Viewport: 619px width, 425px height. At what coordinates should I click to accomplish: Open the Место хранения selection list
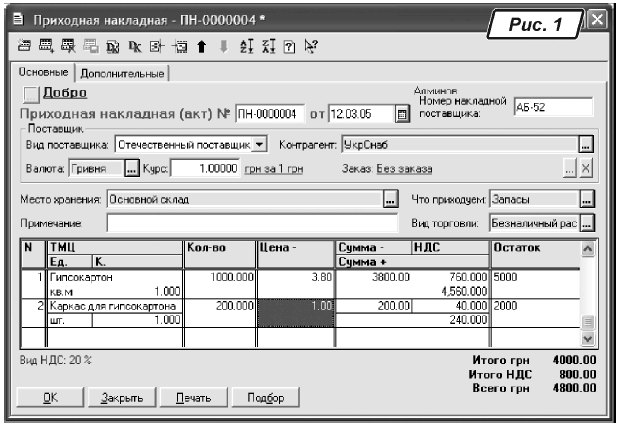point(390,200)
